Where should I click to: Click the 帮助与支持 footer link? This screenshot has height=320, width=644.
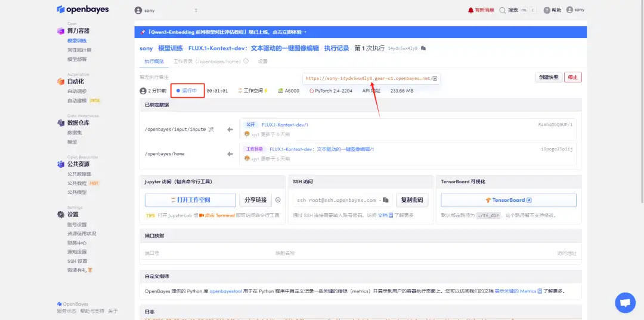point(92,311)
